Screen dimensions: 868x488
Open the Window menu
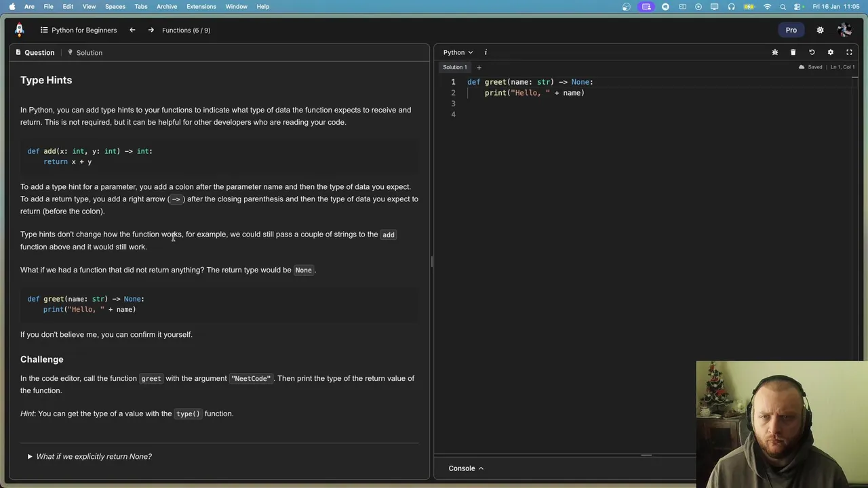pyautogui.click(x=236, y=6)
